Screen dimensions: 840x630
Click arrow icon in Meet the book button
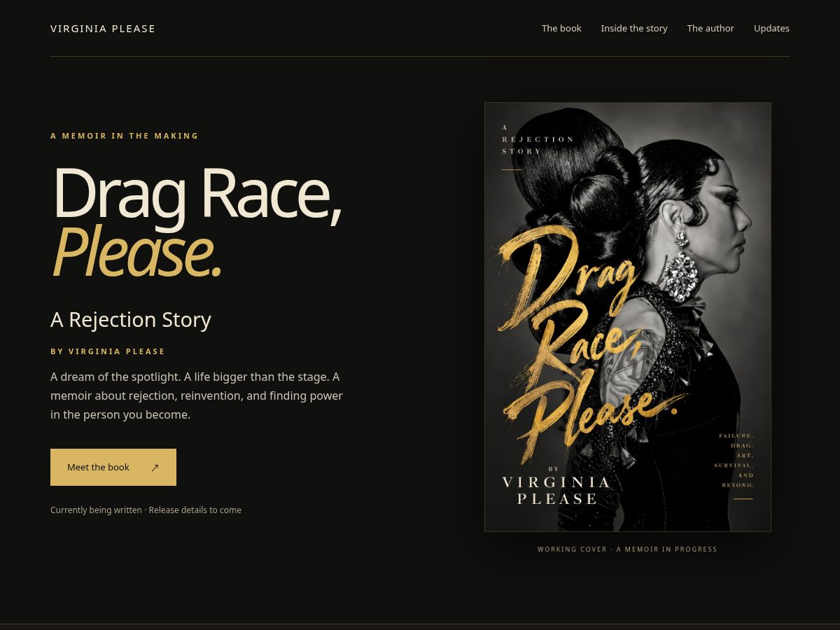(x=155, y=468)
